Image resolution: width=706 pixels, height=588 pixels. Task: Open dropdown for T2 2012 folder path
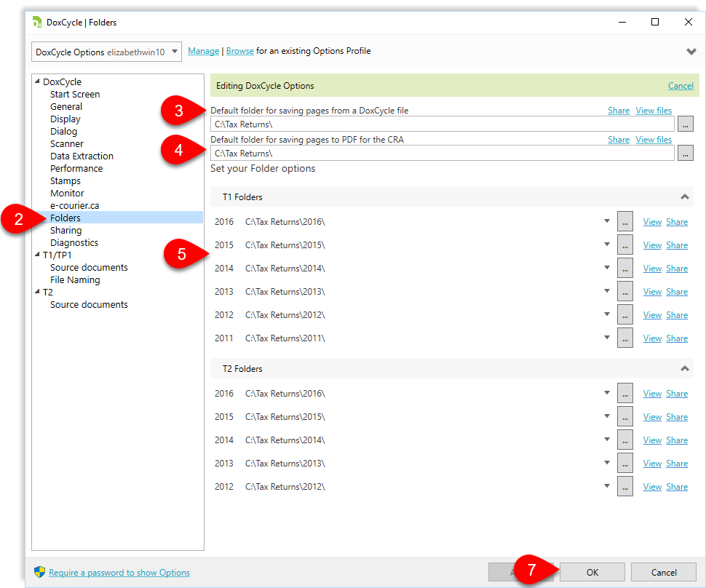point(607,486)
